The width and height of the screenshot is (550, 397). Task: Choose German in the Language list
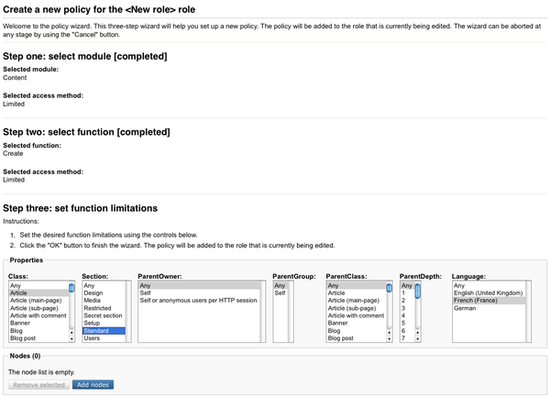point(489,308)
